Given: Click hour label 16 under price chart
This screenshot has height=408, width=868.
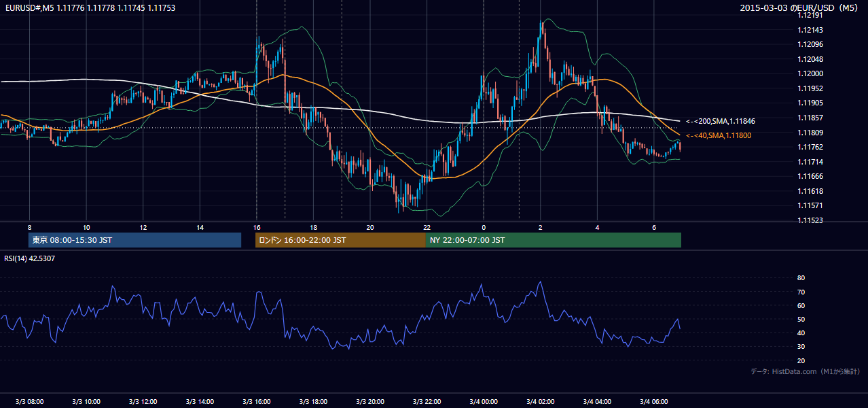Looking at the screenshot, I should [257, 227].
